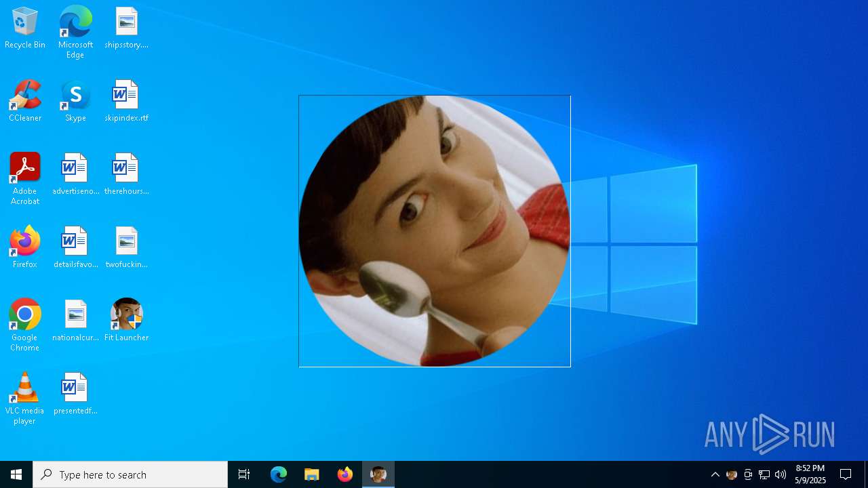The width and height of the screenshot is (868, 488).
Task: Select the shipsstory image file
Action: click(x=126, y=28)
